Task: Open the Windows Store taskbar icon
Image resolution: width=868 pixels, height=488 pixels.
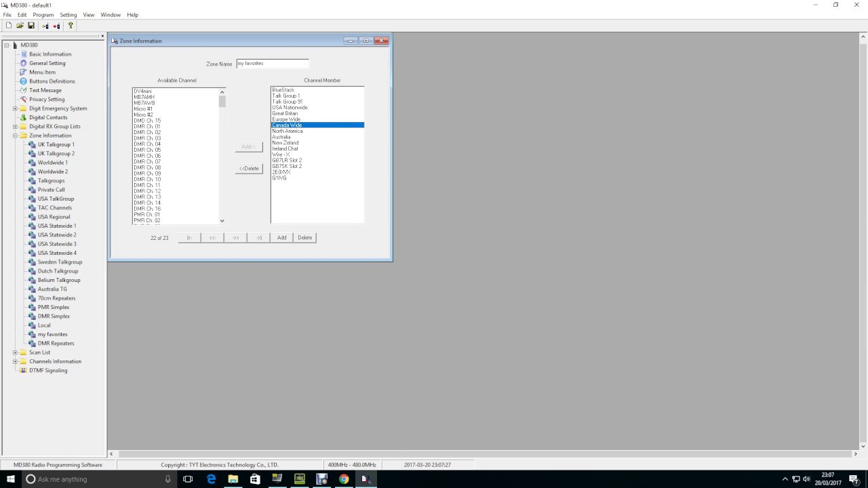Action: 255,479
